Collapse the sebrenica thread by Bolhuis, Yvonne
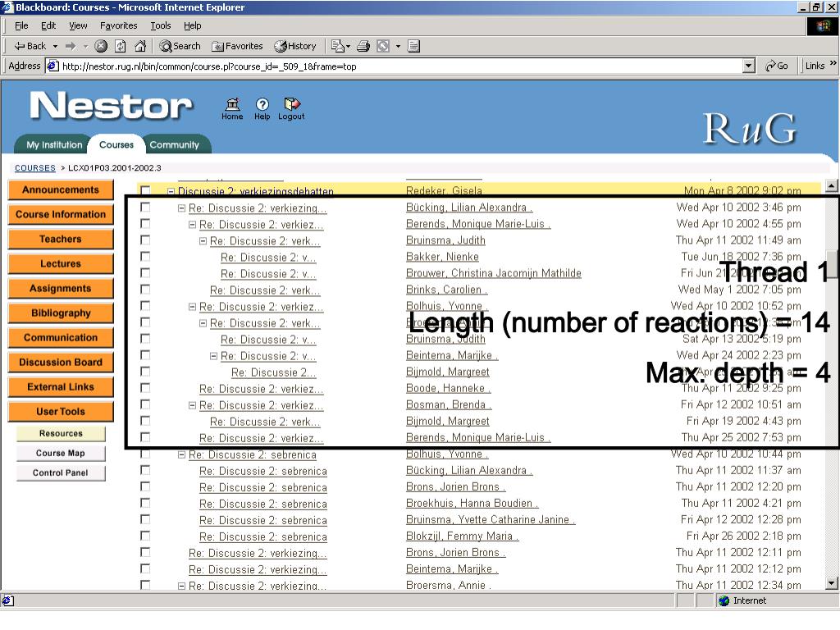 point(181,454)
